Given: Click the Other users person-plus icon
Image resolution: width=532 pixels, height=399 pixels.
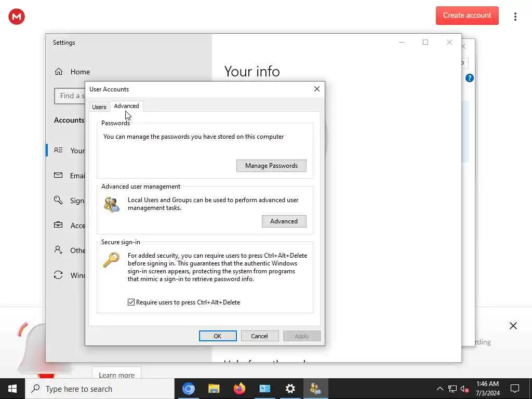Looking at the screenshot, I should tap(58, 250).
